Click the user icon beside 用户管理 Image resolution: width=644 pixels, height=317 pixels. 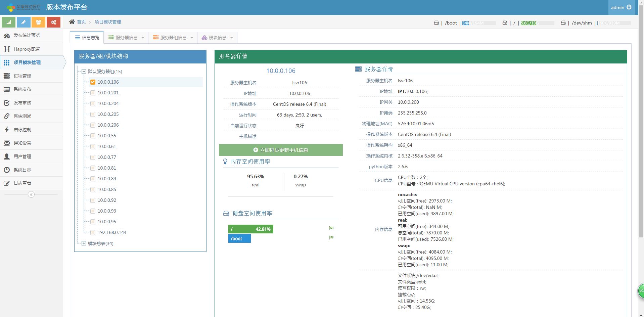[x=7, y=156]
